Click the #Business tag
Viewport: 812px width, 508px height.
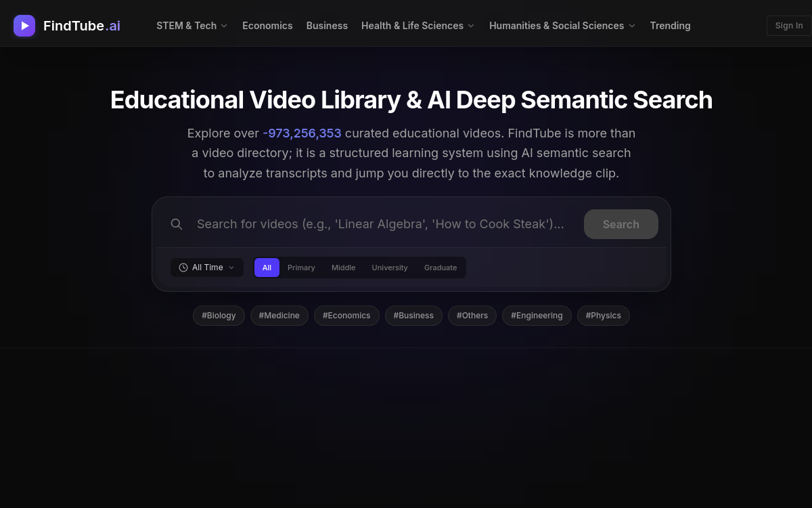[x=413, y=316]
